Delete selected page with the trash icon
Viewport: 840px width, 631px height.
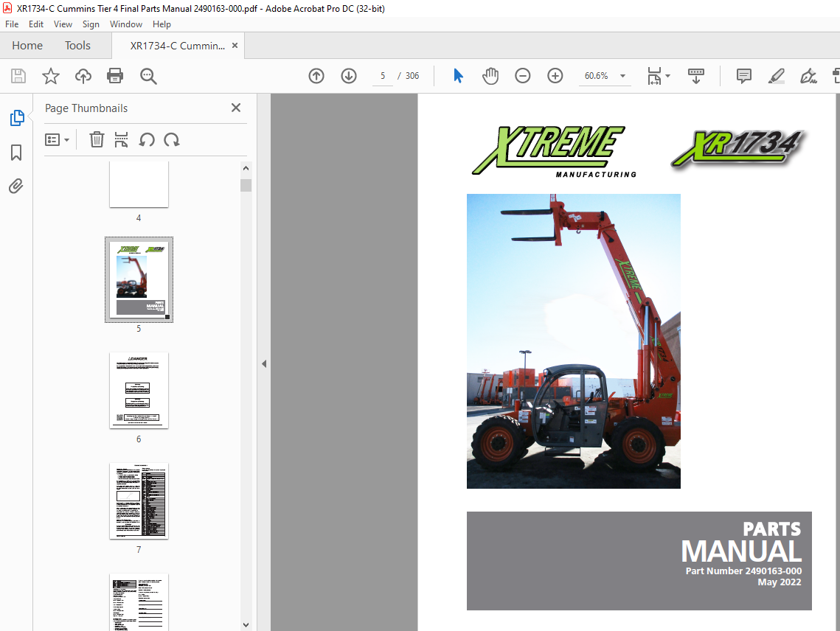(97, 140)
